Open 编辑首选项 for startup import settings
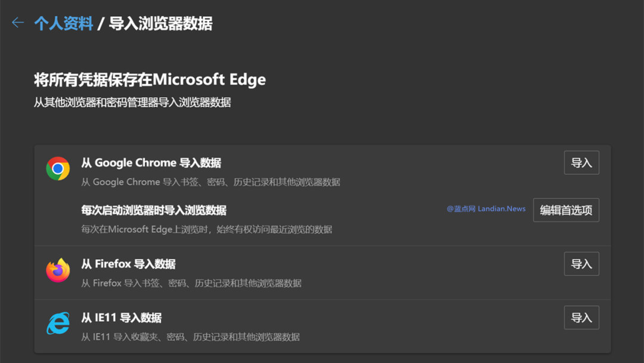 click(565, 210)
